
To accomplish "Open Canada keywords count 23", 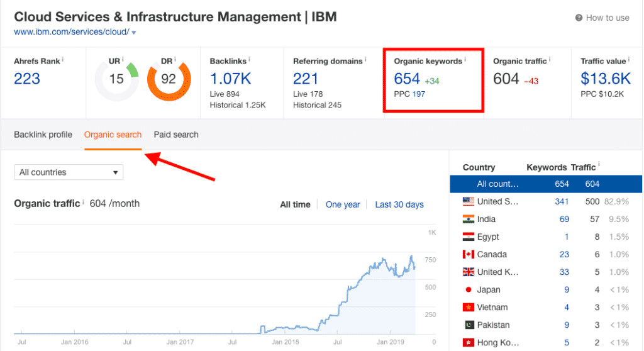I will pos(564,254).
